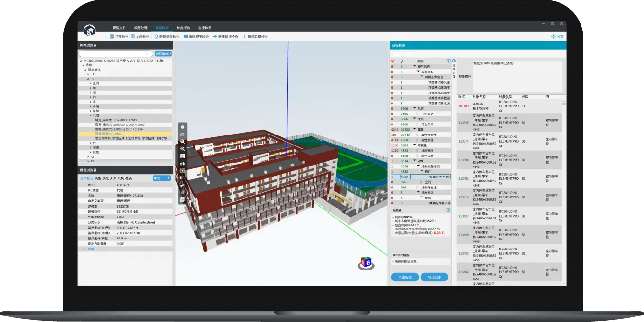Switch to the 检查报告 tab
The height and width of the screenshot is (322, 644).
click(183, 28)
